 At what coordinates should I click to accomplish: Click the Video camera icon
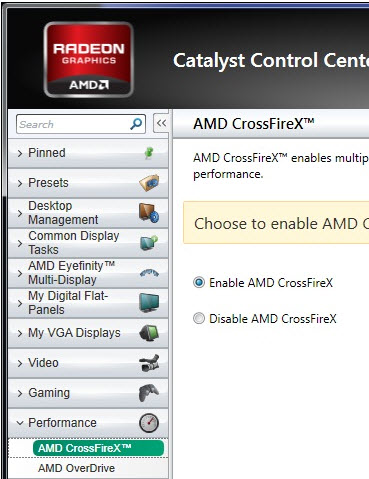click(x=149, y=363)
